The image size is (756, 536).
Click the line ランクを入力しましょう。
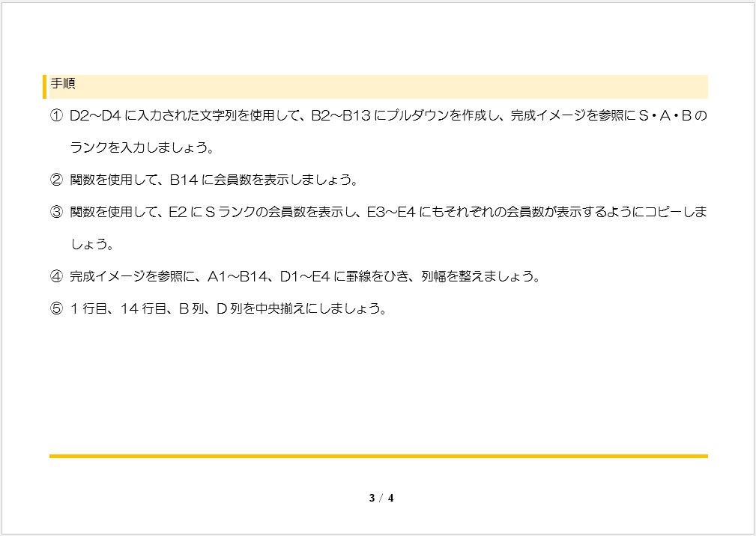[x=142, y=147]
